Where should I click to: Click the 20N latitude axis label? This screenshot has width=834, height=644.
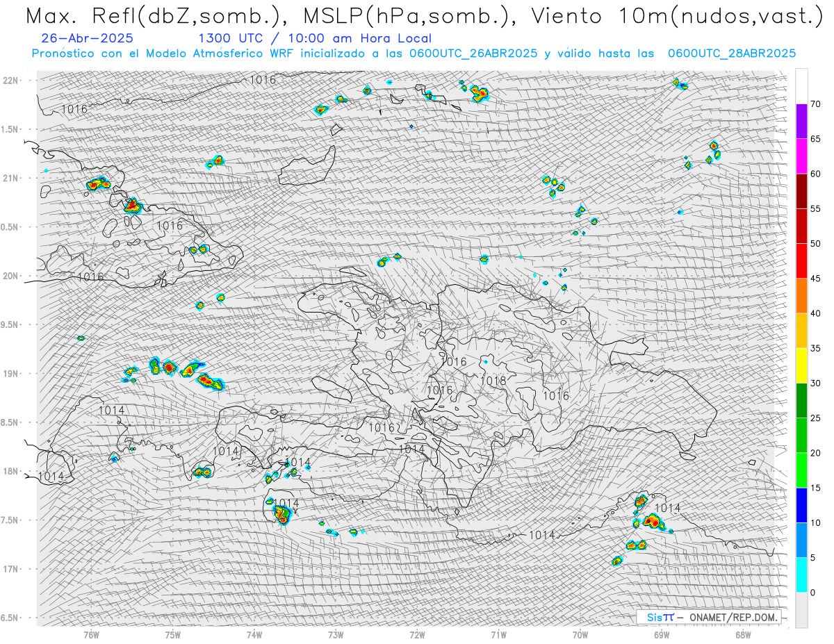(x=10, y=276)
